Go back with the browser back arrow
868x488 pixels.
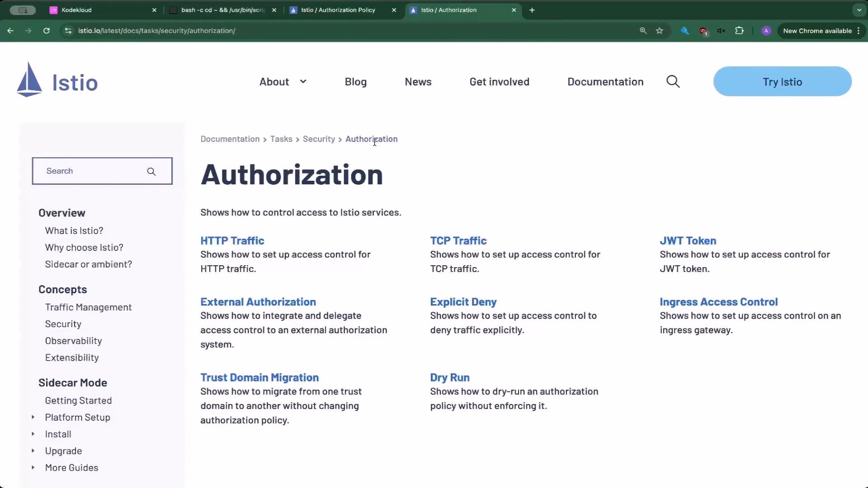10,31
